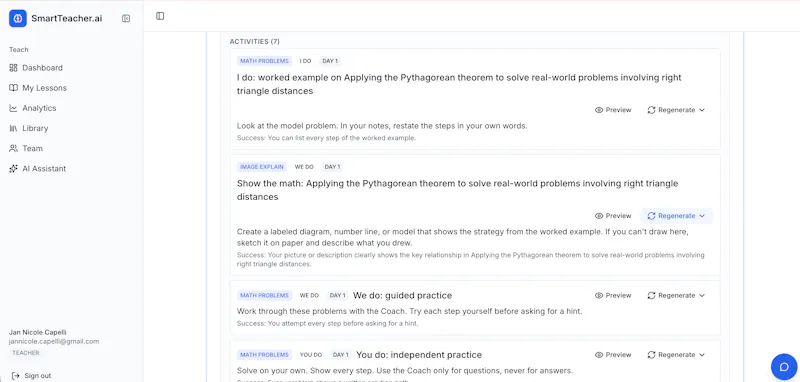This screenshot has height=382, width=800.
Task: Click the title 'We do: guided practice'
Action: (403, 295)
